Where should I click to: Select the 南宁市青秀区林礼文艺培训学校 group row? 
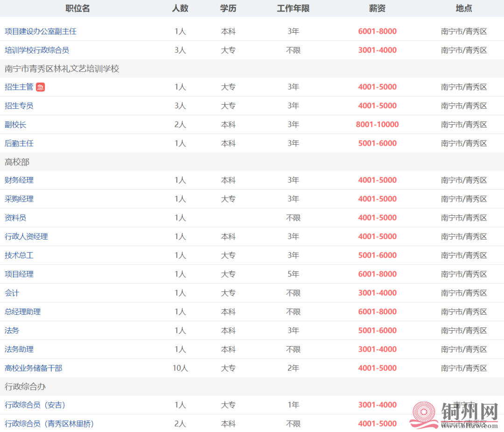(62, 69)
